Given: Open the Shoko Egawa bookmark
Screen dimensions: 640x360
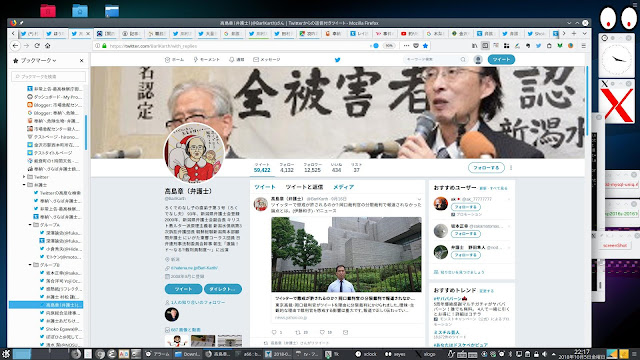Looking at the screenshot, I should 61,329.
